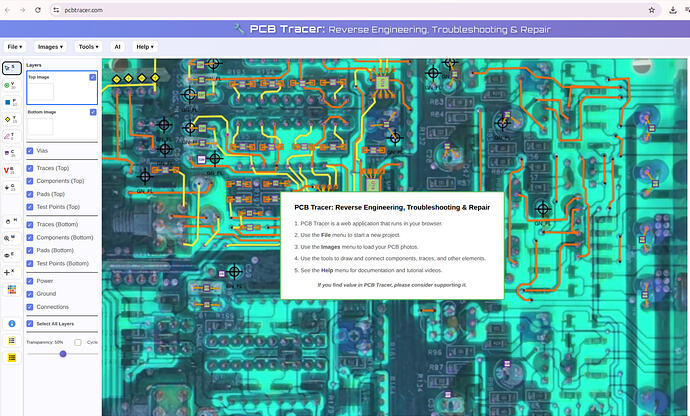Uncheck the Ground layer

(30, 294)
